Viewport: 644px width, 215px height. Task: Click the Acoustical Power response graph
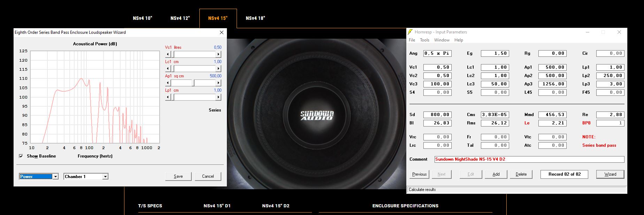pos(95,97)
